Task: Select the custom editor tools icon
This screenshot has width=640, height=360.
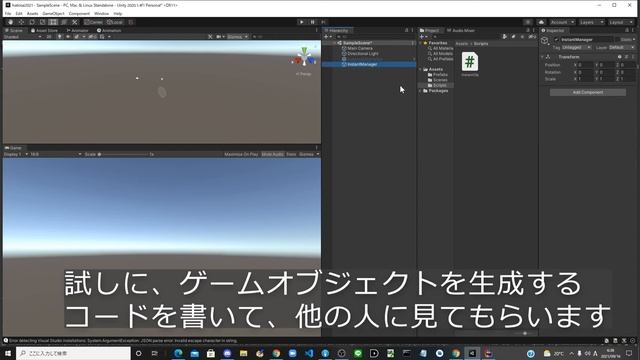Action: coord(74,22)
